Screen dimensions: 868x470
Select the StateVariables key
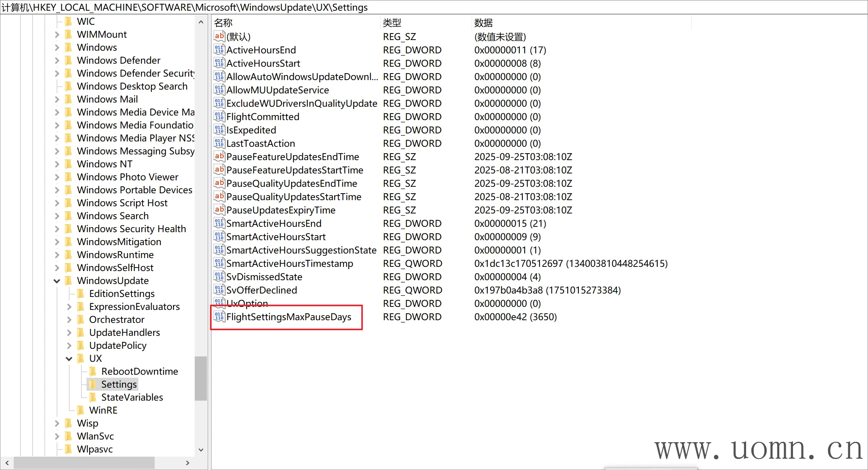pos(132,397)
